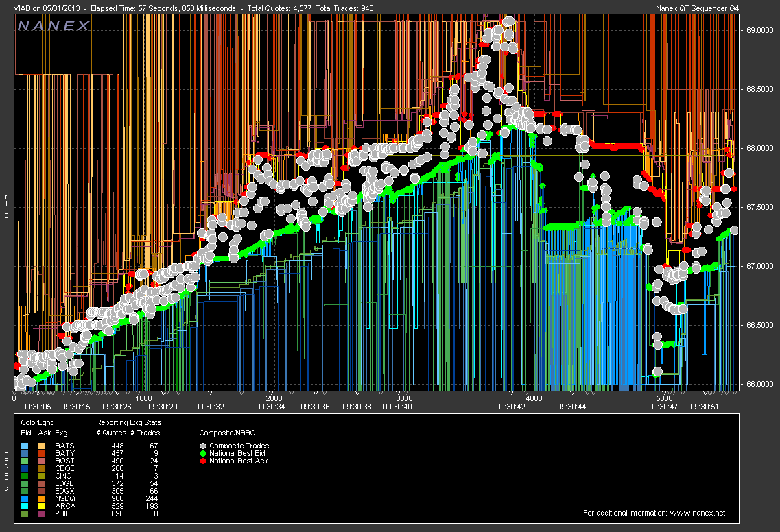This screenshot has width=780, height=532.
Task: Click the CBOE bid color swatch
Action: coord(25,468)
